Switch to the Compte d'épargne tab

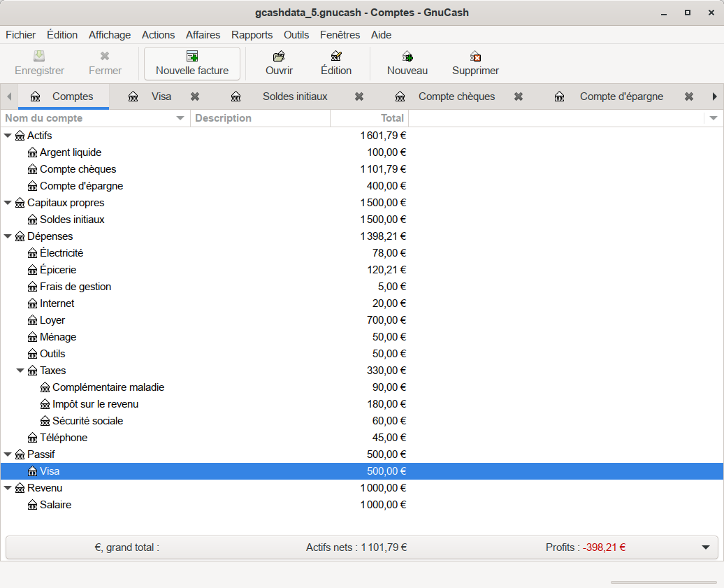click(621, 96)
